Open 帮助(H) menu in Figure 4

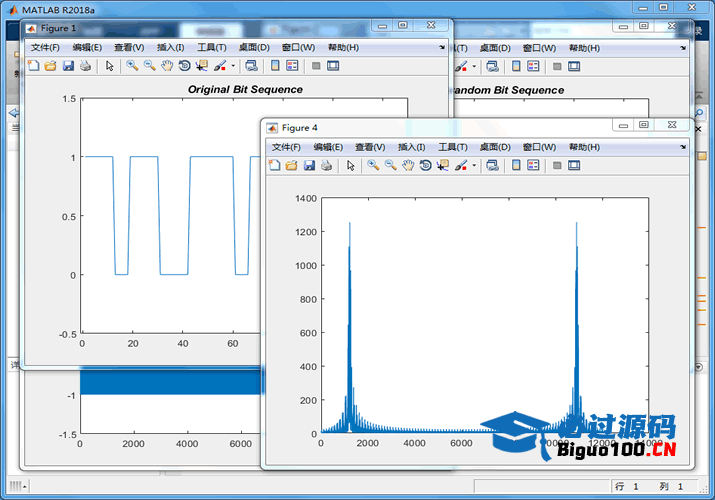pyautogui.click(x=584, y=147)
